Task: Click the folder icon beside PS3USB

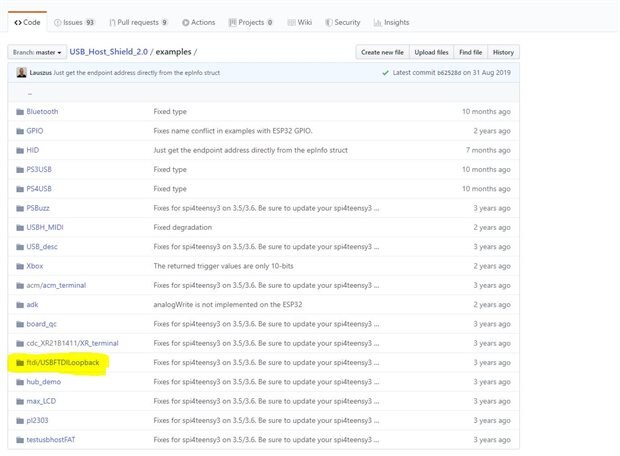Action: (19, 170)
